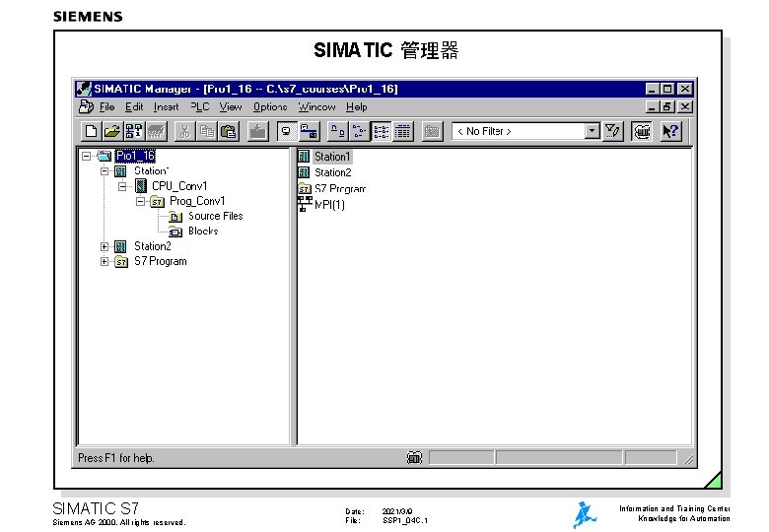Click the Accessible Nodes toolbar icon
Viewport: 769px width, 532px height.
(133, 131)
